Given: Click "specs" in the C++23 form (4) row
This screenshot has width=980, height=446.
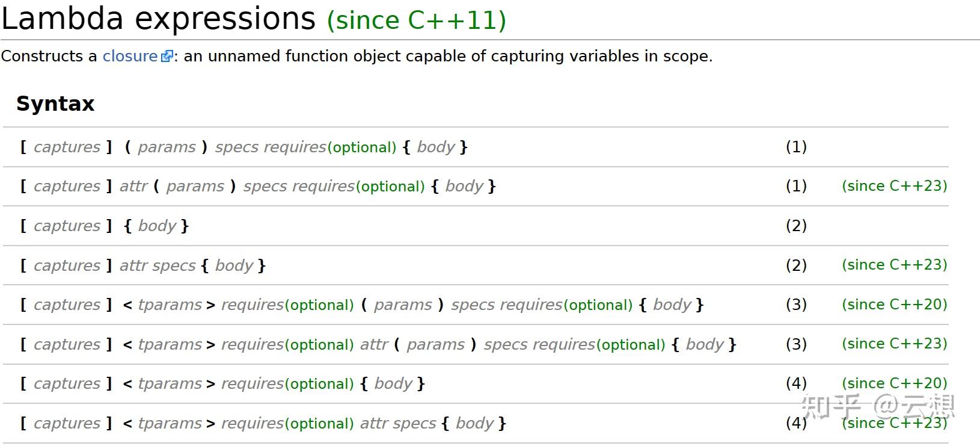Looking at the screenshot, I should click(415, 423).
